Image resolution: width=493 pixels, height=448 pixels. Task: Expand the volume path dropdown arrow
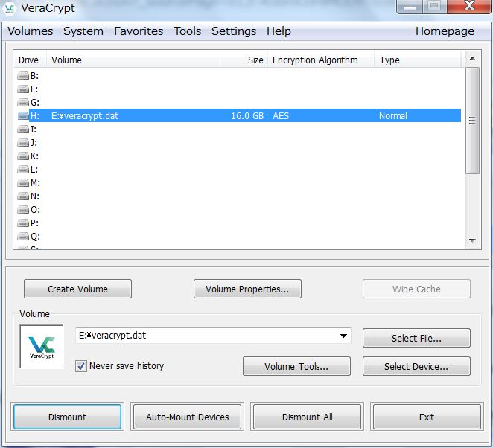[343, 336]
